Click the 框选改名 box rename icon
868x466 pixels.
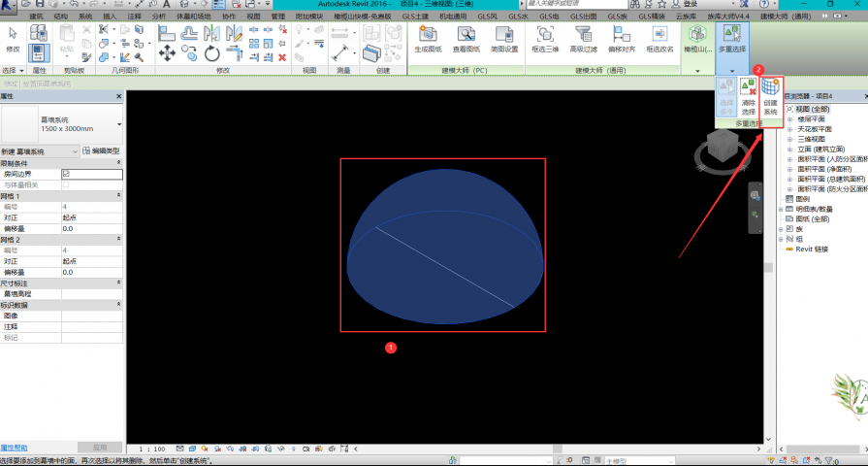tap(659, 39)
